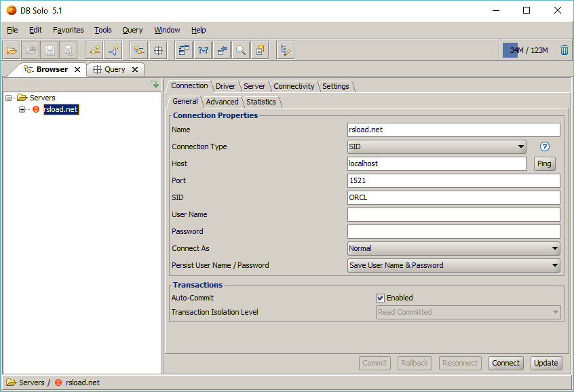The width and height of the screenshot is (574, 392).
Task: Expand the rsload.net server node
Action: coord(22,109)
